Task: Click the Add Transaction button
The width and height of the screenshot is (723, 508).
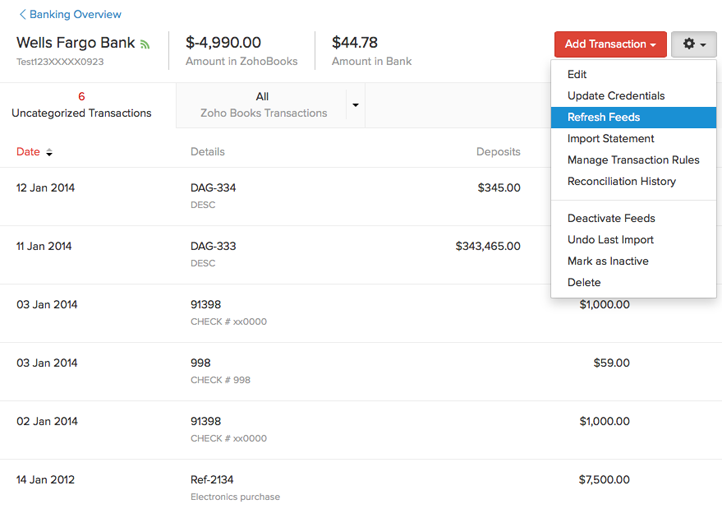Action: pyautogui.click(x=610, y=44)
